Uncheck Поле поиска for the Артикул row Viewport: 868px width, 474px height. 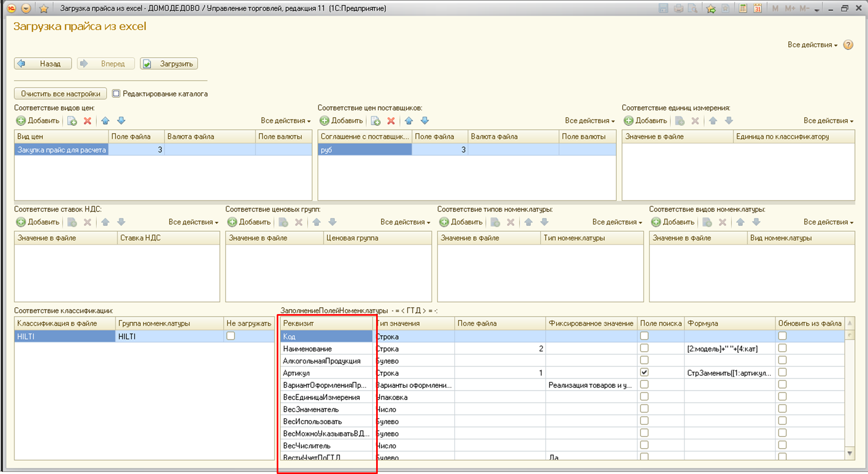(644, 372)
